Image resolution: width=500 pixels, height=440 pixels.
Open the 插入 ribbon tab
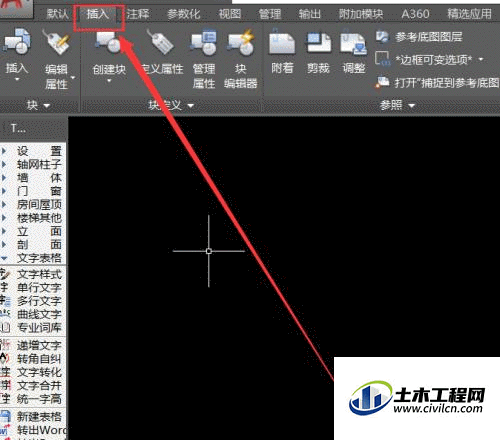click(x=97, y=14)
